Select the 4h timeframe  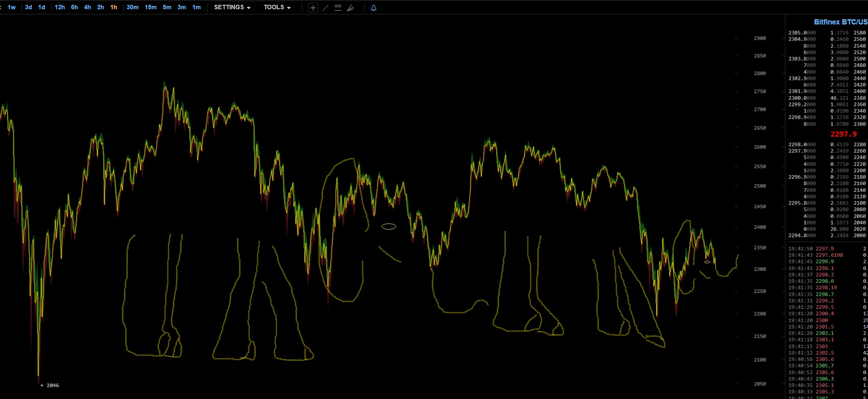coord(87,7)
